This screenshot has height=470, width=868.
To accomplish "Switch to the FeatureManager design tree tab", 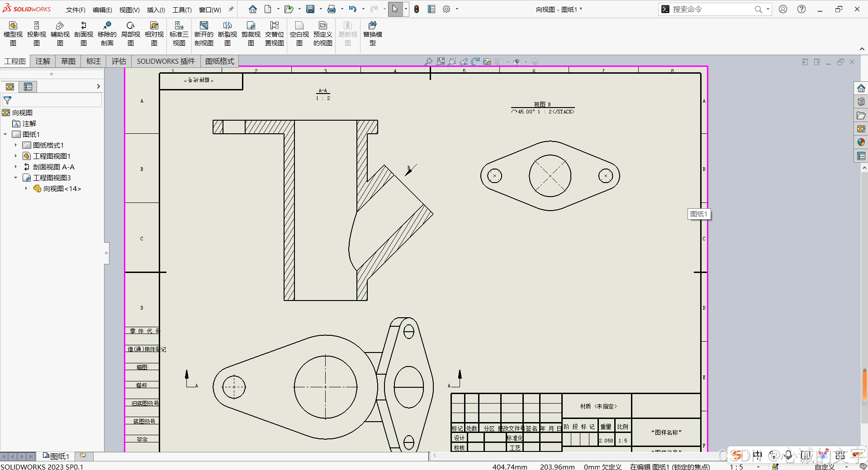I will pos(10,87).
